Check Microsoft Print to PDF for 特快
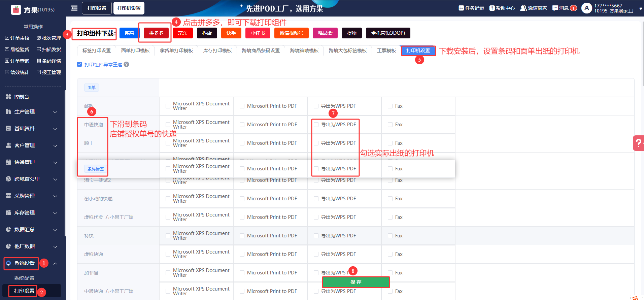The width and height of the screenshot is (644, 300). (x=242, y=236)
